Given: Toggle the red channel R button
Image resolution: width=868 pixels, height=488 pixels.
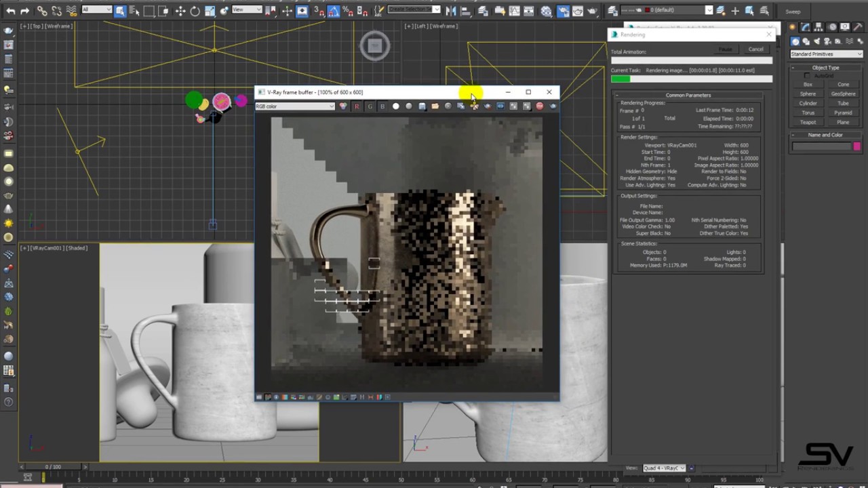Looking at the screenshot, I should 357,106.
